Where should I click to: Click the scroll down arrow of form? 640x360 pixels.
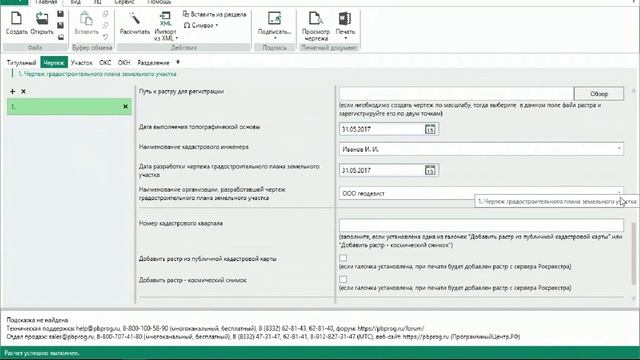coord(633,299)
